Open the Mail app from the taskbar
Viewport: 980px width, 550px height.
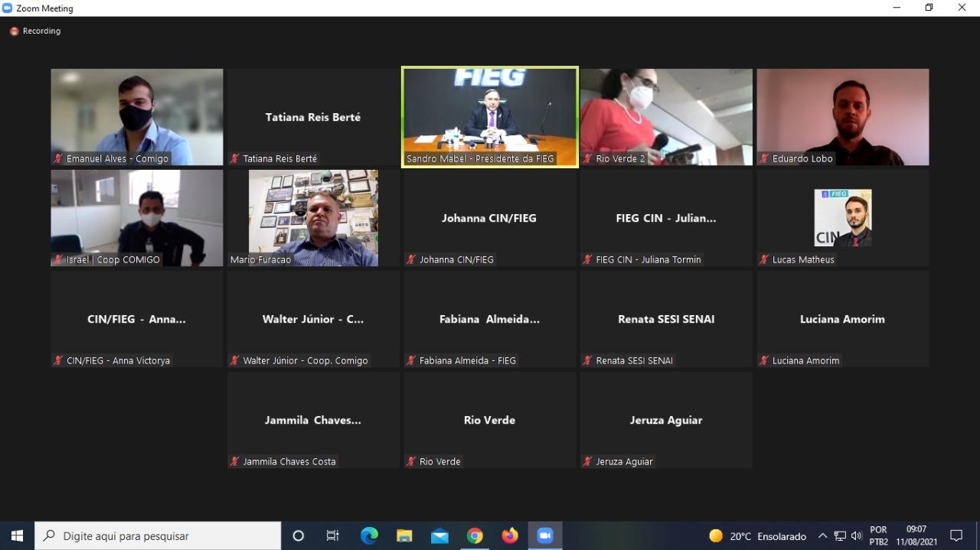click(x=439, y=535)
